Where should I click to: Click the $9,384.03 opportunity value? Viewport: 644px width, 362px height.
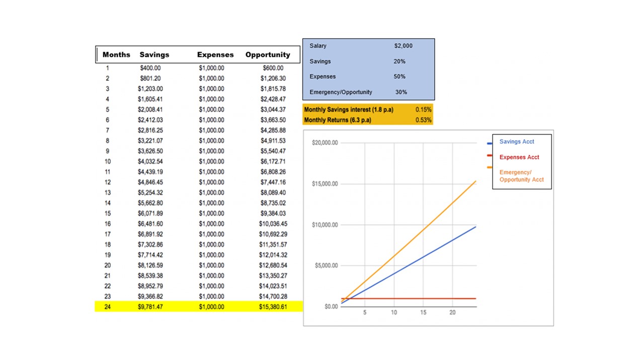pos(273,213)
